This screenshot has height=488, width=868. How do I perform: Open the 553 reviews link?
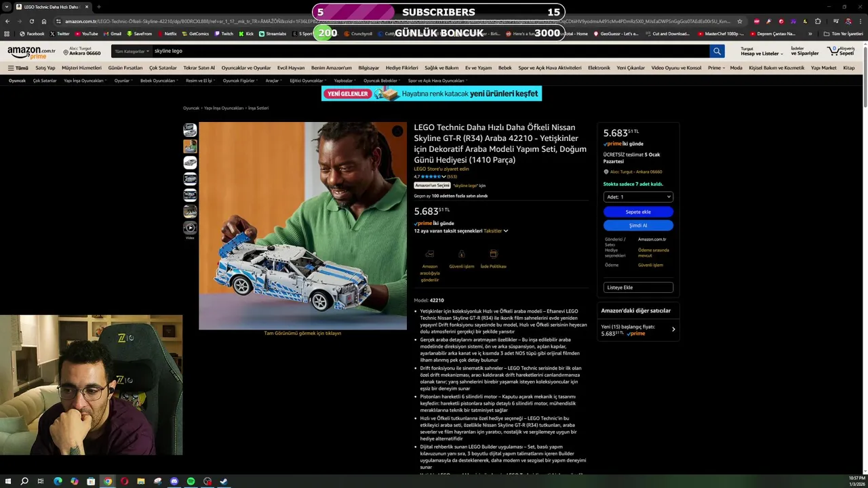[x=452, y=177]
